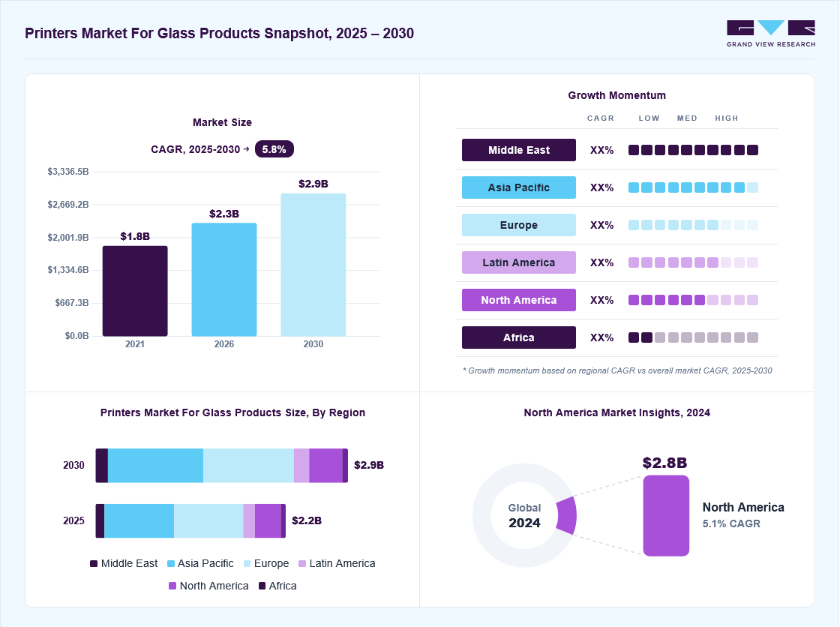
Task: Click the $2.2B label beside 2025 stacked bar
Action: coord(307,521)
